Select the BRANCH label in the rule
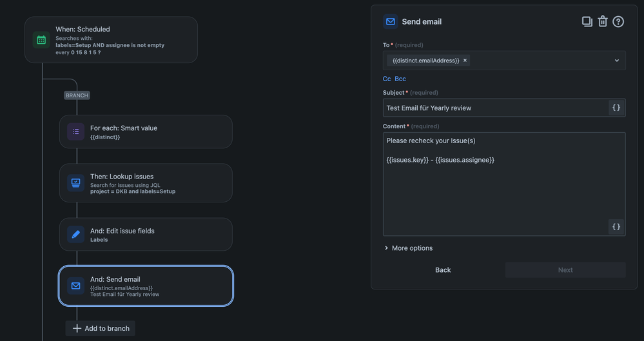644x341 pixels. click(x=77, y=95)
